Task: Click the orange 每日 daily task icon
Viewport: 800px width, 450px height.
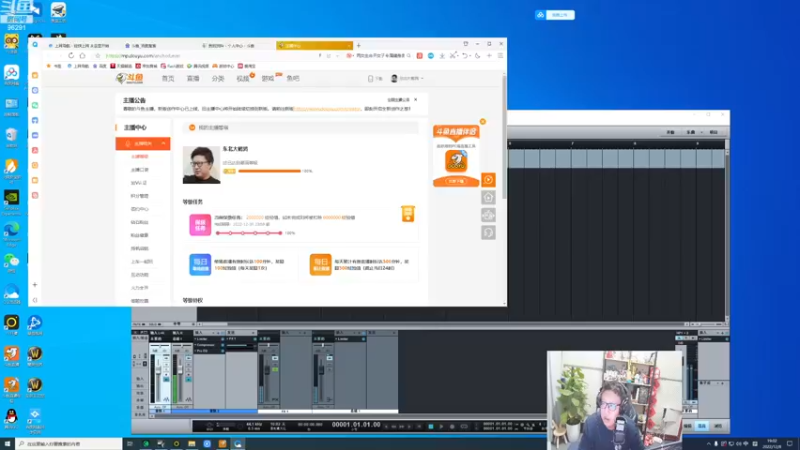Action: point(320,264)
